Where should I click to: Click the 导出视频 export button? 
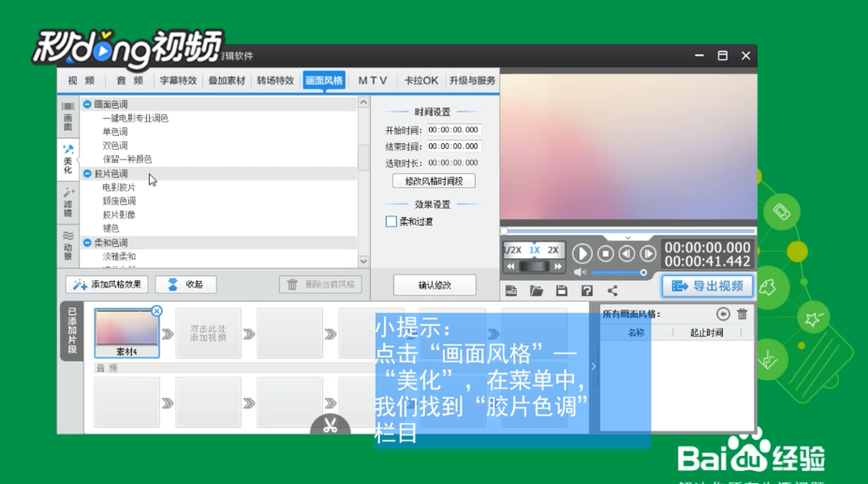(x=708, y=286)
